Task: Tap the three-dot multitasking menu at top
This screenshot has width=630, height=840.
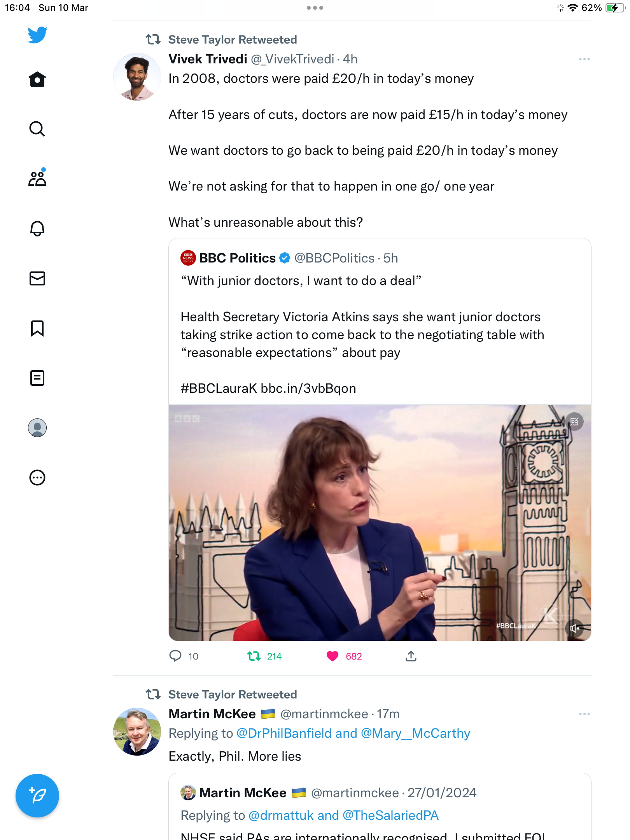Action: tap(315, 8)
